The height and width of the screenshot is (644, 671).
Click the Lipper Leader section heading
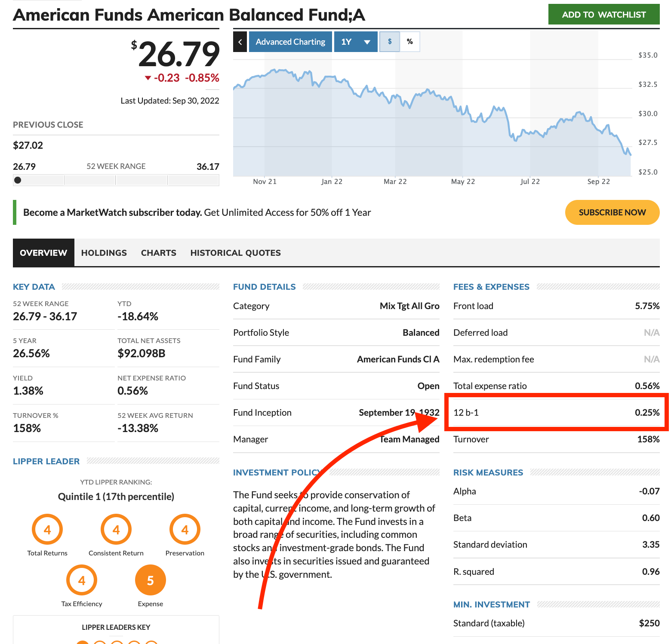point(46,461)
